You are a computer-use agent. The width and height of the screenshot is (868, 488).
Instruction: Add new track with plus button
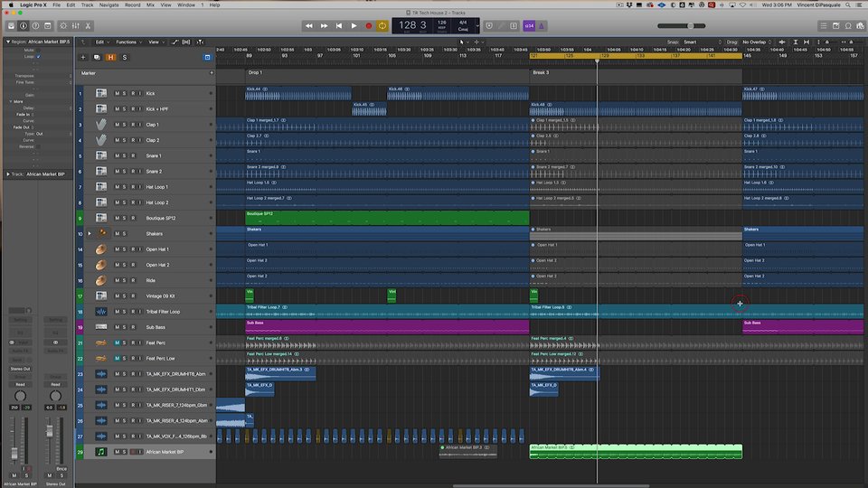[83, 58]
